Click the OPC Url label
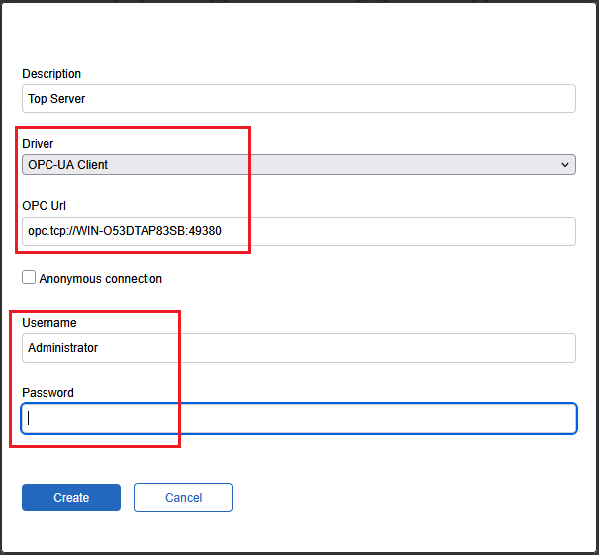 point(44,205)
